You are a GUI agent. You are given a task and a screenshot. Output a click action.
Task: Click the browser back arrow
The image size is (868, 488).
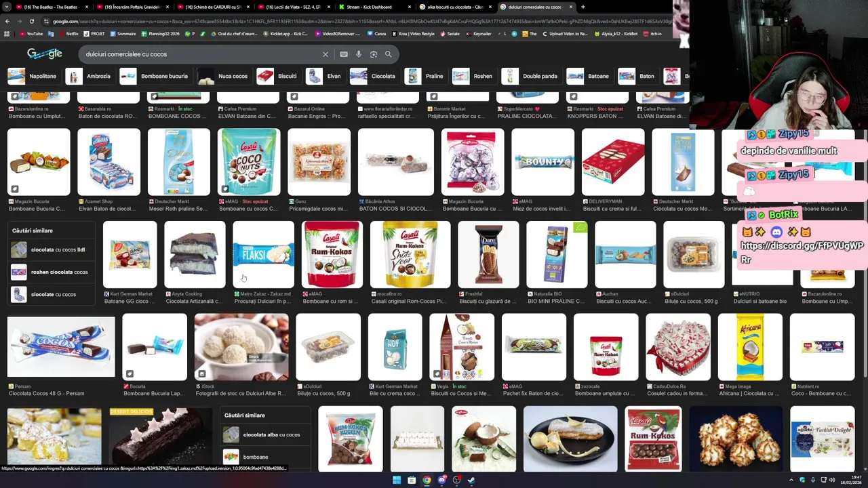tap(7, 21)
